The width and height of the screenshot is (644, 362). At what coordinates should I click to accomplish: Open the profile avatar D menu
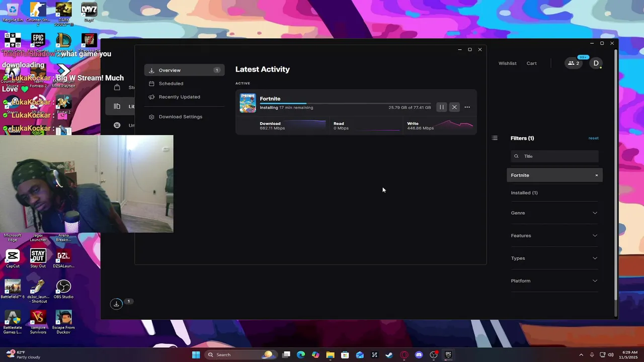[x=596, y=63]
